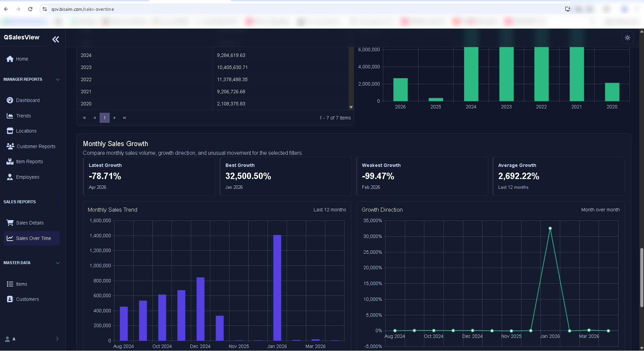Click the Jan 2026 bar in Monthly Sales Trend
The image size is (644, 351).
pos(277,288)
